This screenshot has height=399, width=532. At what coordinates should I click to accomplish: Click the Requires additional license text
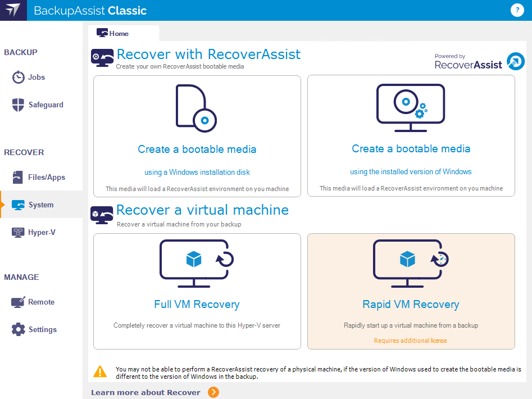pos(410,341)
